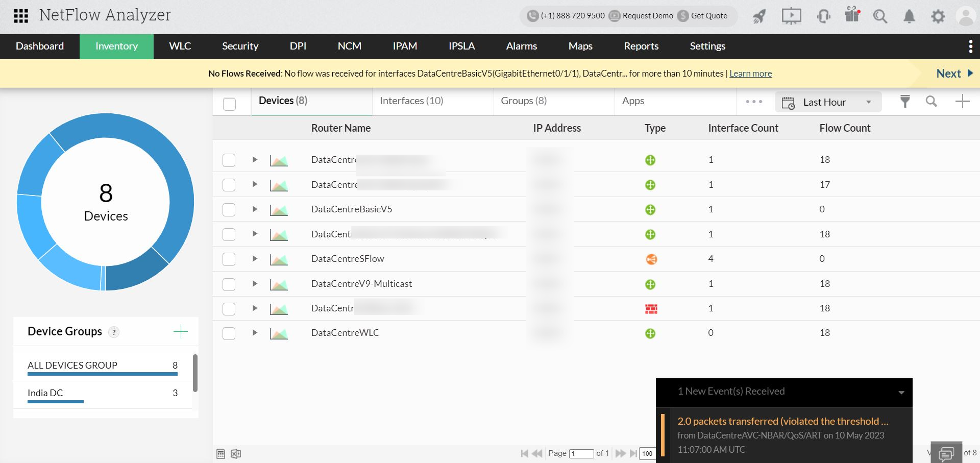Image resolution: width=980 pixels, height=463 pixels.
Task: Click Next on the alert banner
Action: (954, 74)
